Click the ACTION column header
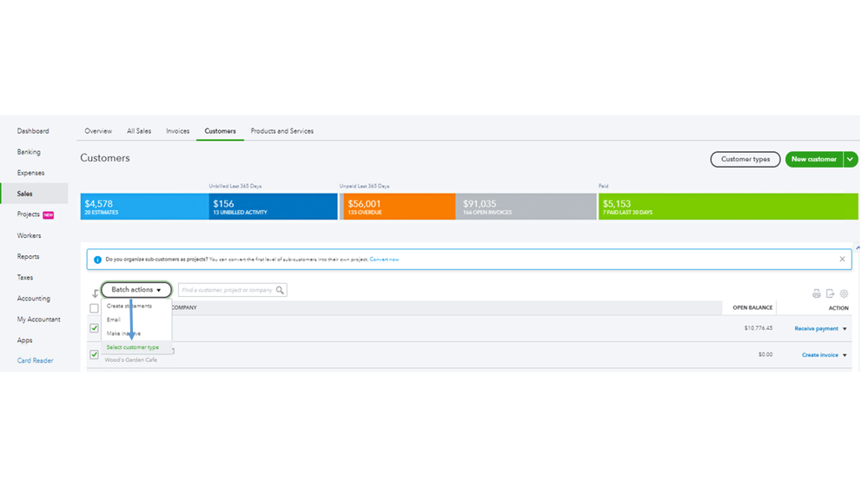The width and height of the screenshot is (868, 488). click(x=838, y=308)
